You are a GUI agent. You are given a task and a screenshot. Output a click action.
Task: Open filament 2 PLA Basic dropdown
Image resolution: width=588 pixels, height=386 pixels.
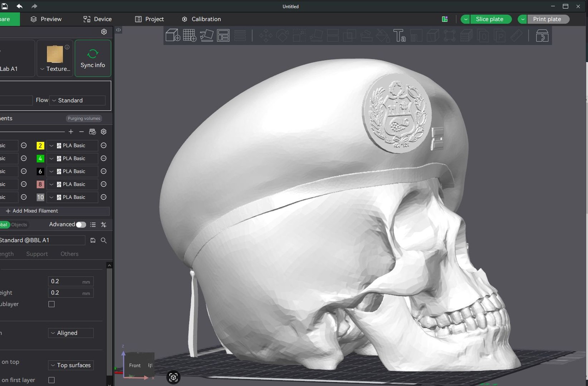[x=72, y=145]
